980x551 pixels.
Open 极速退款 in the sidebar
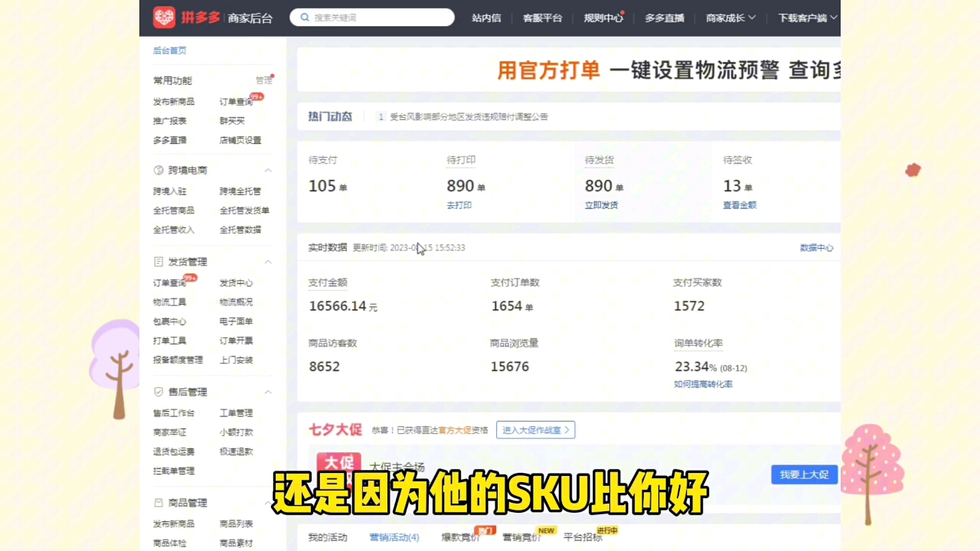pyautogui.click(x=236, y=452)
